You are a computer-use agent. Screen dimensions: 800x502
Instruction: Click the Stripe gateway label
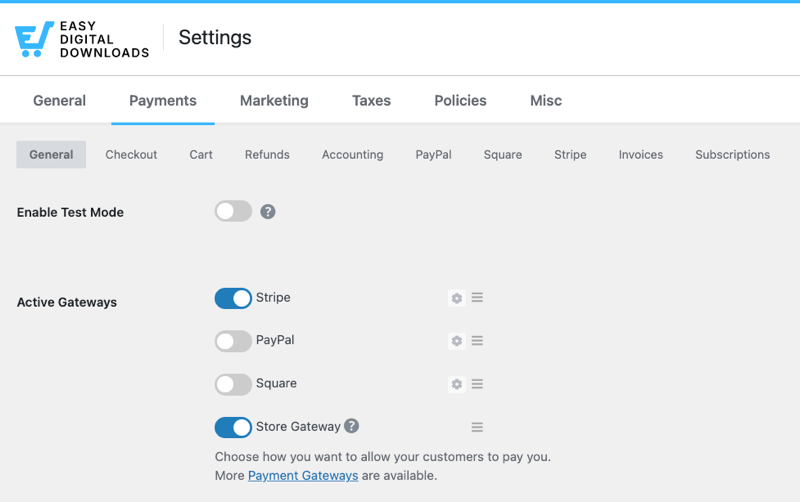[x=273, y=297]
